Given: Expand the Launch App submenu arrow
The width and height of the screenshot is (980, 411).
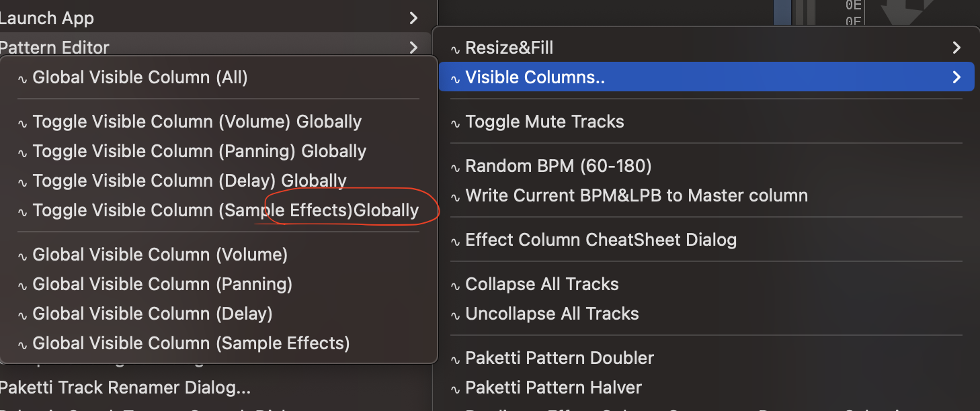Looking at the screenshot, I should point(413,18).
